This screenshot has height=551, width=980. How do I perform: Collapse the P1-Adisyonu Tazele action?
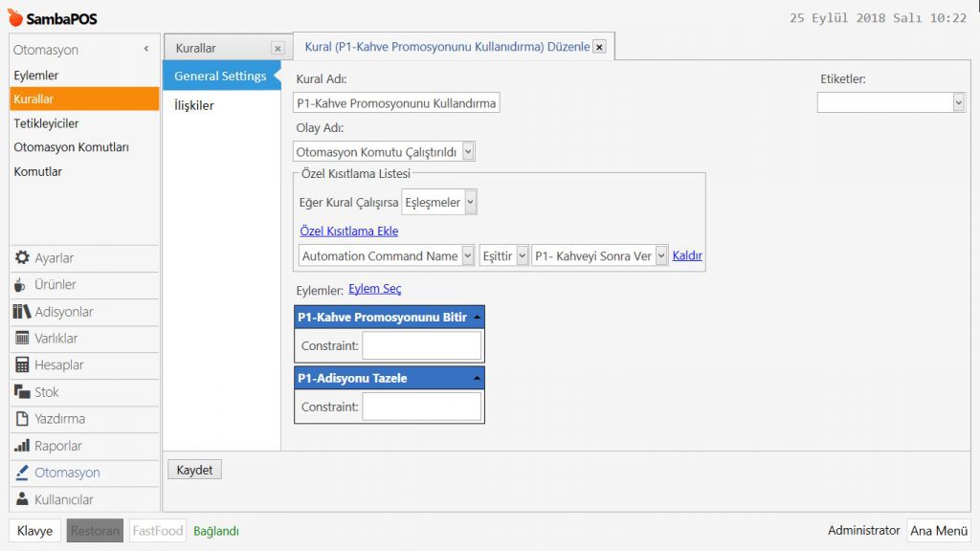tap(477, 379)
